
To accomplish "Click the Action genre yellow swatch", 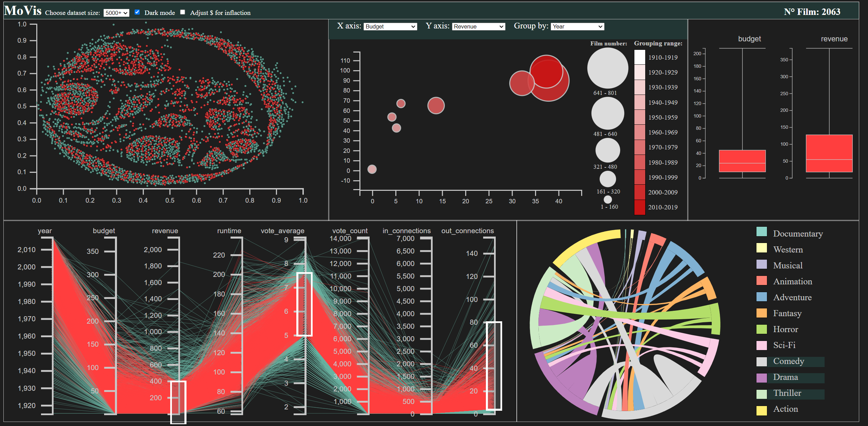I will (x=762, y=410).
